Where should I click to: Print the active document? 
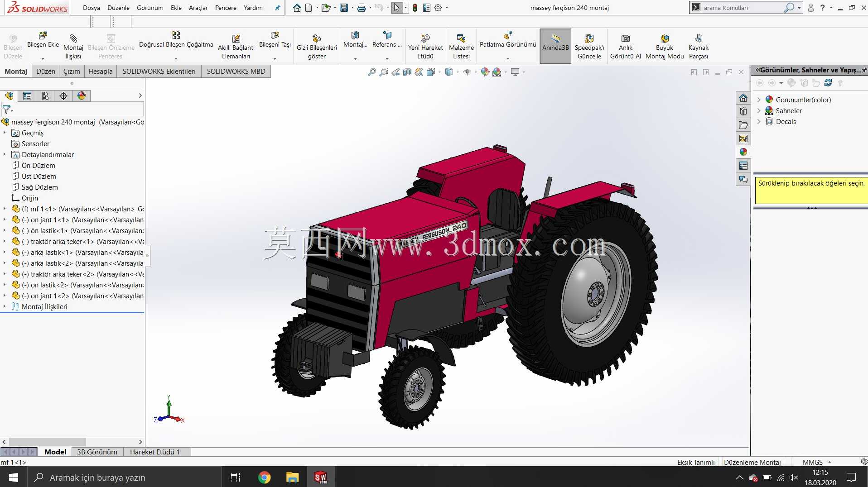coord(362,8)
